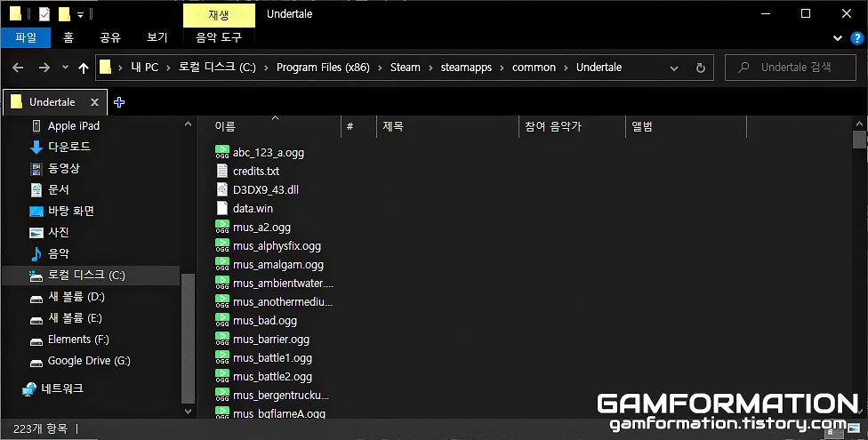Open the 파일 ribbon tab
Screen dimensions: 868x440
(26, 37)
